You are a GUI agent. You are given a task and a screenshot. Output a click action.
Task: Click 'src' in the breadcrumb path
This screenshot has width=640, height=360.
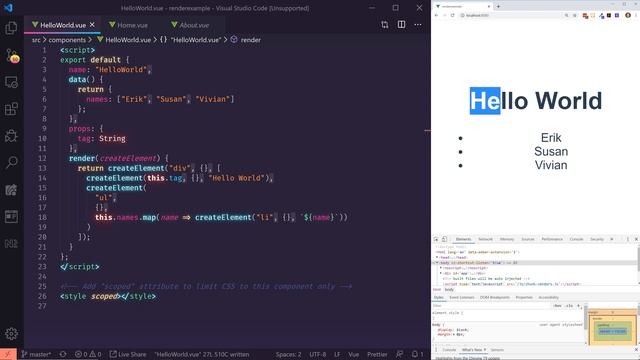(x=36, y=40)
